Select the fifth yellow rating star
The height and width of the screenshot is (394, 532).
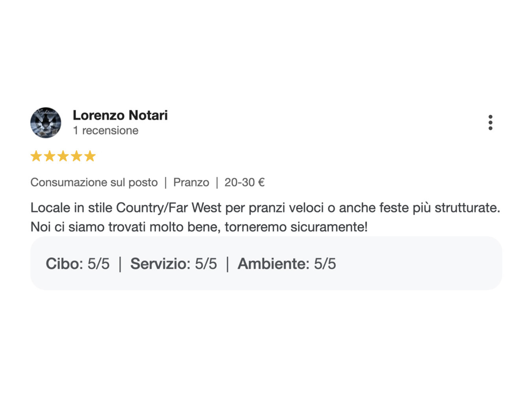click(x=90, y=156)
